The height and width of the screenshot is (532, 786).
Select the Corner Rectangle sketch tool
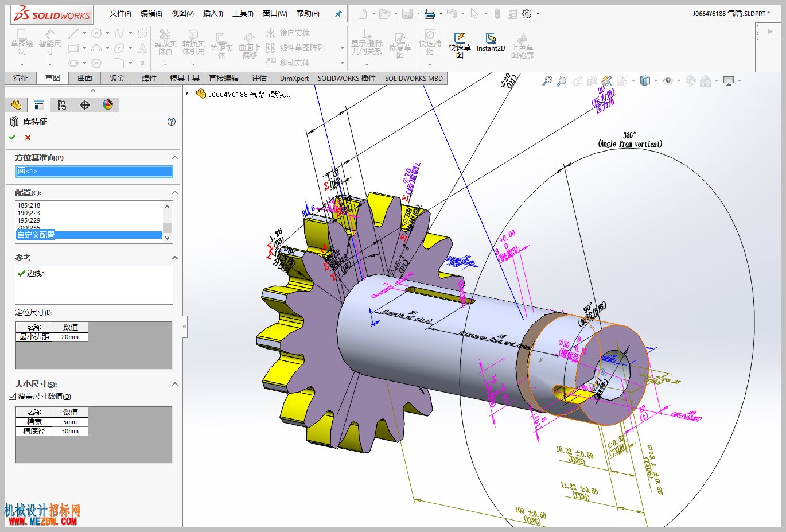click(73, 48)
